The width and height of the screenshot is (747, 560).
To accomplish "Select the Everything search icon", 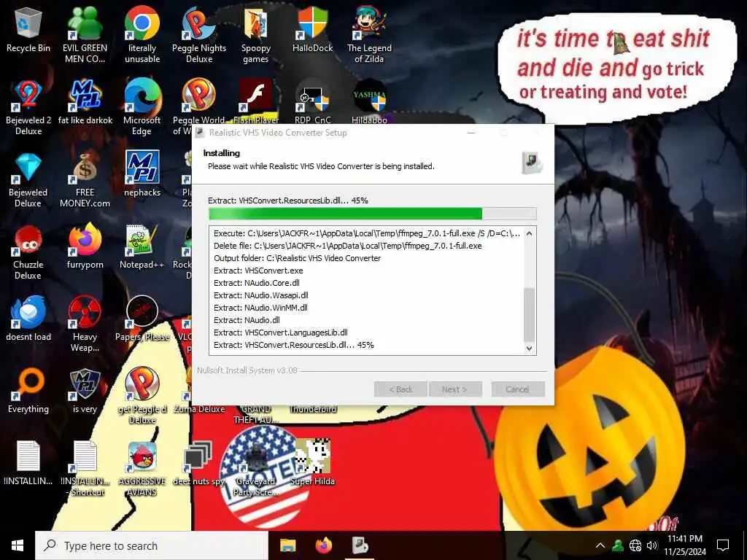I will (28, 392).
